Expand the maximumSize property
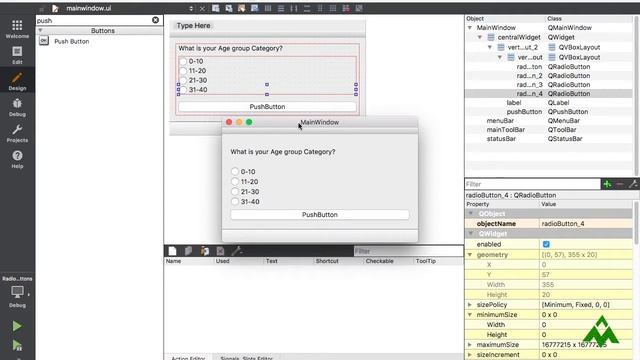The height and width of the screenshot is (360, 640). tap(470, 344)
